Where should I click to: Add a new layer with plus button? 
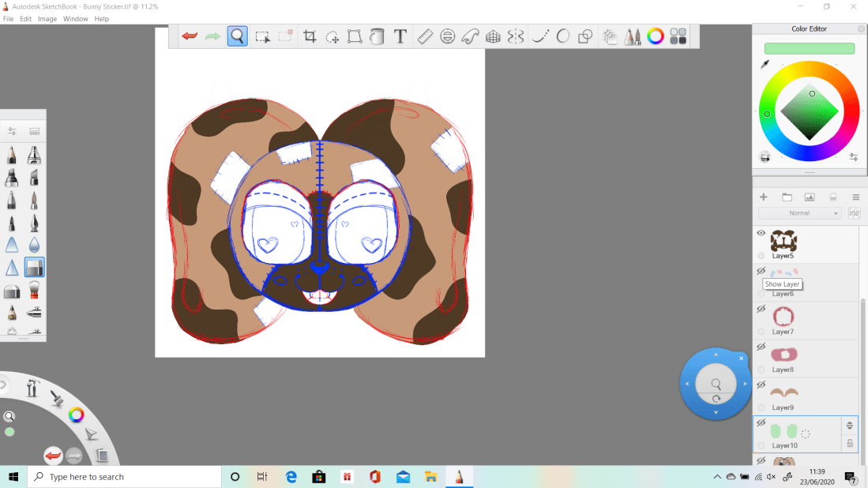coord(763,197)
